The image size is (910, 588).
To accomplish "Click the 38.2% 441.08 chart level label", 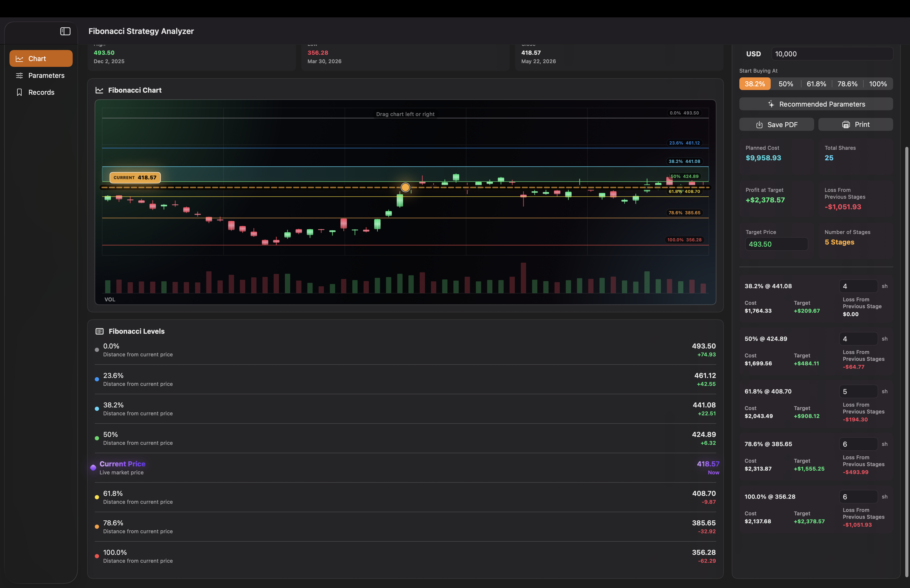I will 684,162.
